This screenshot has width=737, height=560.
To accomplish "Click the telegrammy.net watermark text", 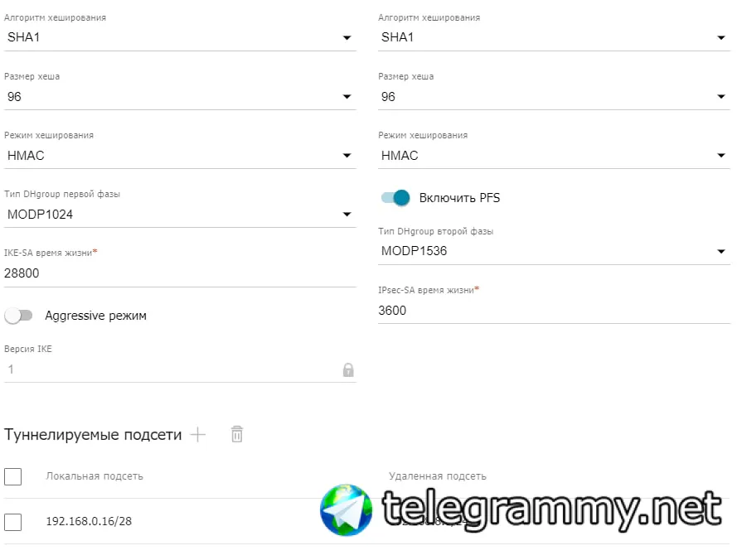I will pos(552,509).
